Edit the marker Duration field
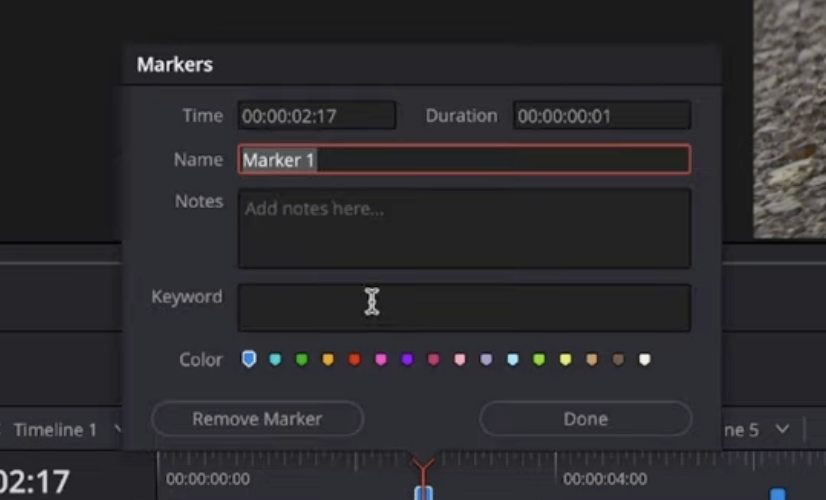Viewport: 826px width, 500px height. click(x=602, y=115)
